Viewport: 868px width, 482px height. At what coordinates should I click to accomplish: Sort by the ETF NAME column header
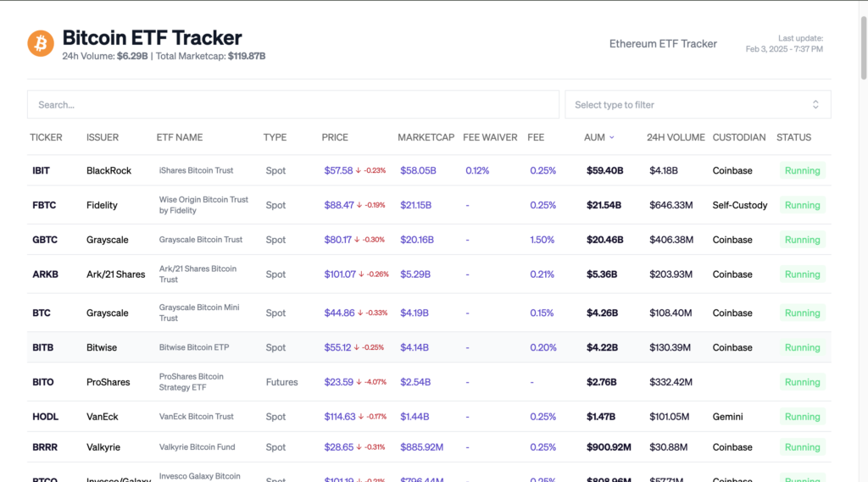pyautogui.click(x=180, y=137)
